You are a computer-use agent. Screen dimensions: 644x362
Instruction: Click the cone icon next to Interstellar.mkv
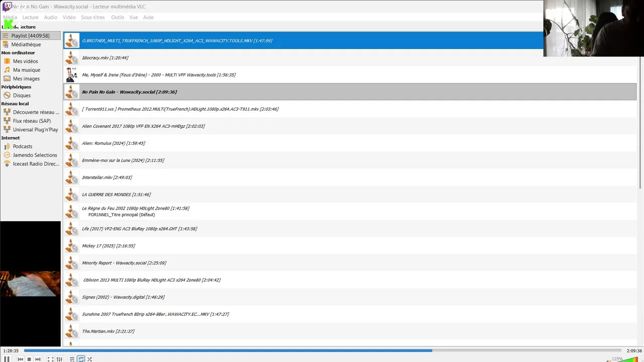pyautogui.click(x=72, y=177)
